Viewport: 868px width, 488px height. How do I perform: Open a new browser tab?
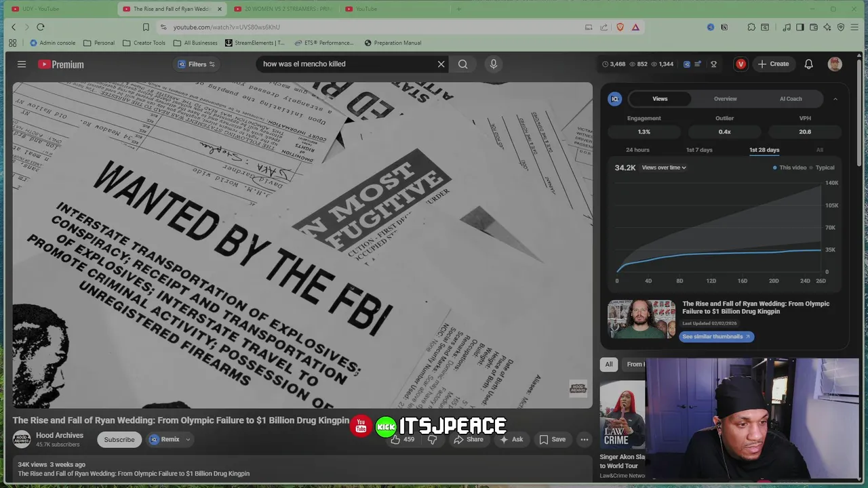[x=458, y=9]
